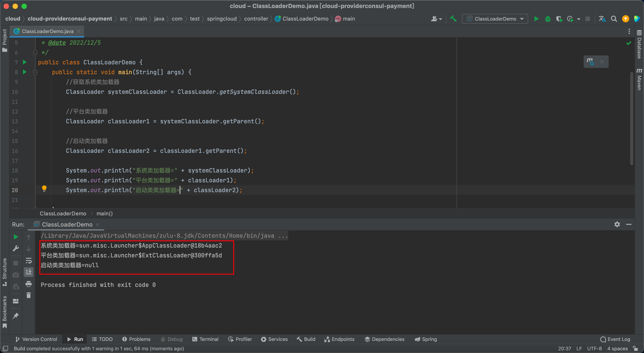Open Build tool window
This screenshot has width=644, height=353.
pos(306,339)
